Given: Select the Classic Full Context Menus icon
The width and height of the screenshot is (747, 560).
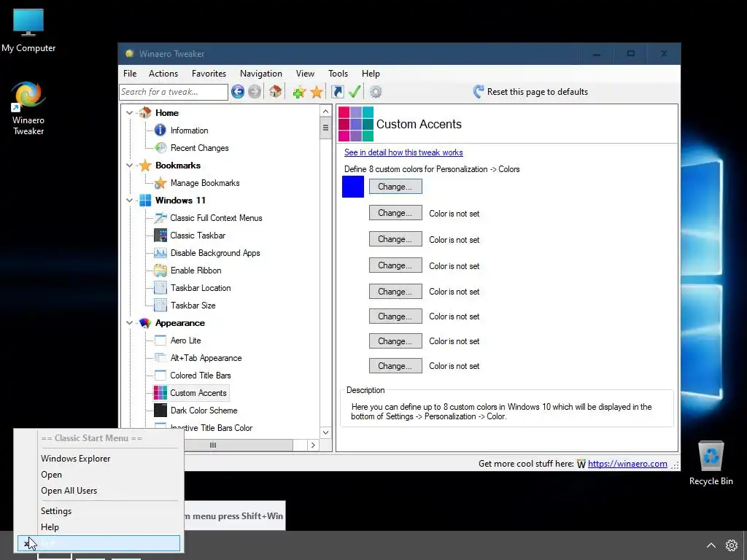Looking at the screenshot, I should click(160, 217).
